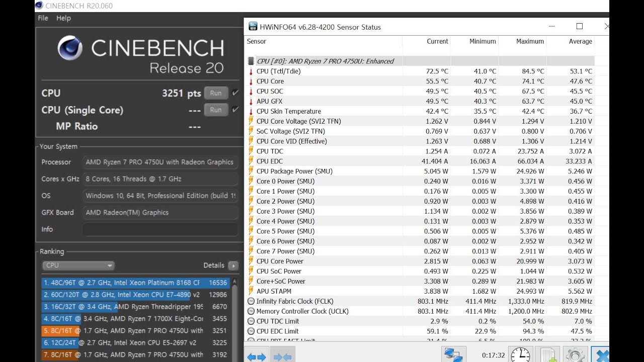Screen dimensions: 644x362
Task: Collapse sensor columns with inward arrows button
Action: 282,356
